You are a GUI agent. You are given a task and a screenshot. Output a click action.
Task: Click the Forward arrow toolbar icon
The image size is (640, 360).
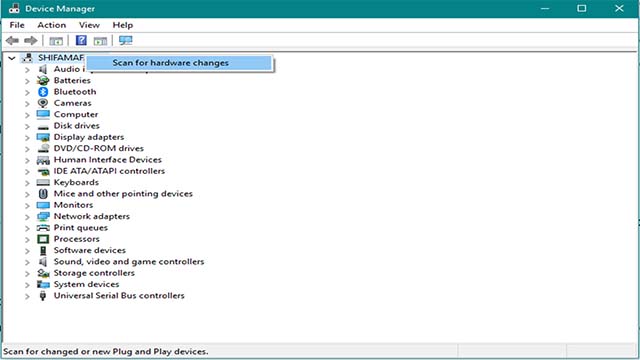coord(31,40)
